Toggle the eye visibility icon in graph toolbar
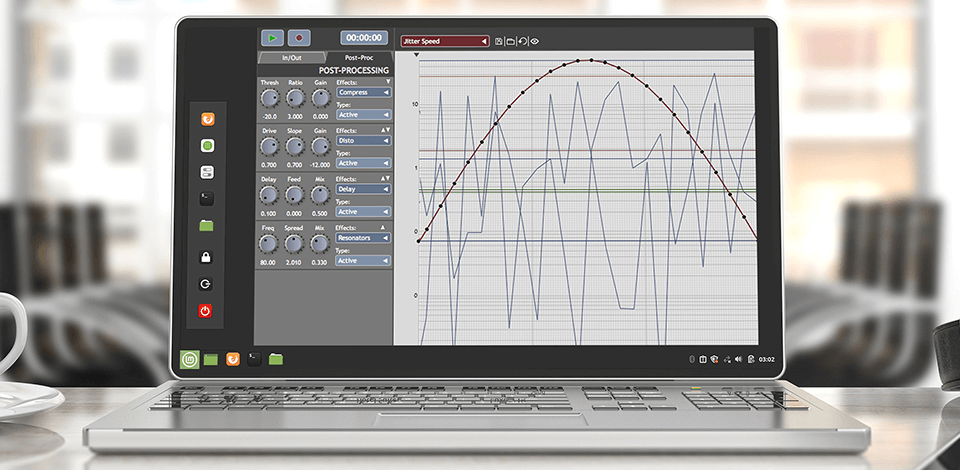960x470 pixels. point(534,42)
